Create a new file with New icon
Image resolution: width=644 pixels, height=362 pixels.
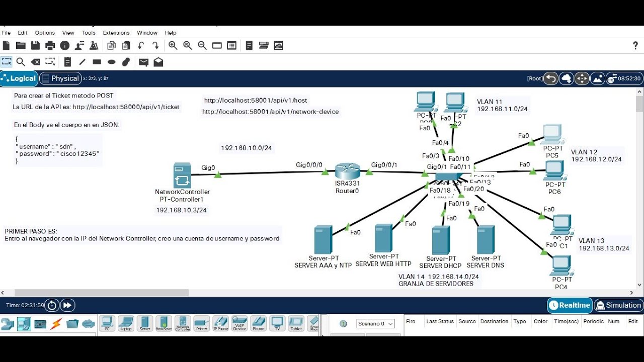tap(6, 46)
